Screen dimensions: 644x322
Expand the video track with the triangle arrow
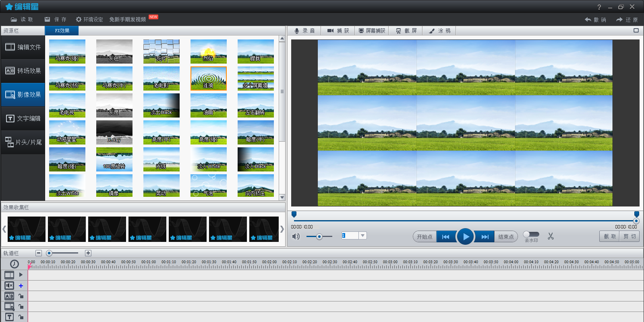(x=21, y=275)
